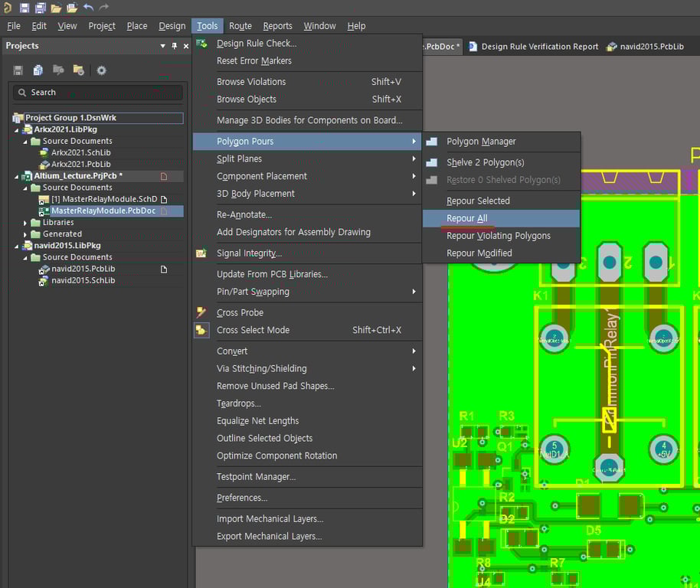Open the Projects panel settings gear
The width and height of the screenshot is (700, 588).
point(101,70)
